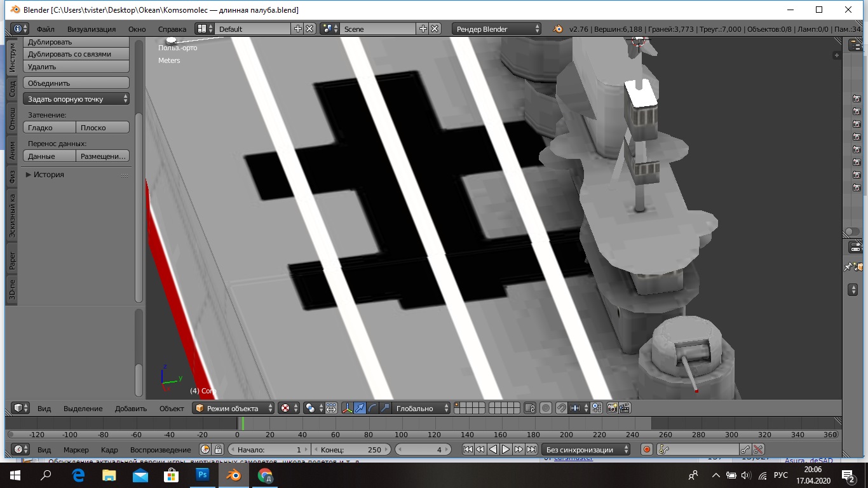Open Photoshop from the Windows taskbar
868x488 pixels.
pyautogui.click(x=203, y=475)
